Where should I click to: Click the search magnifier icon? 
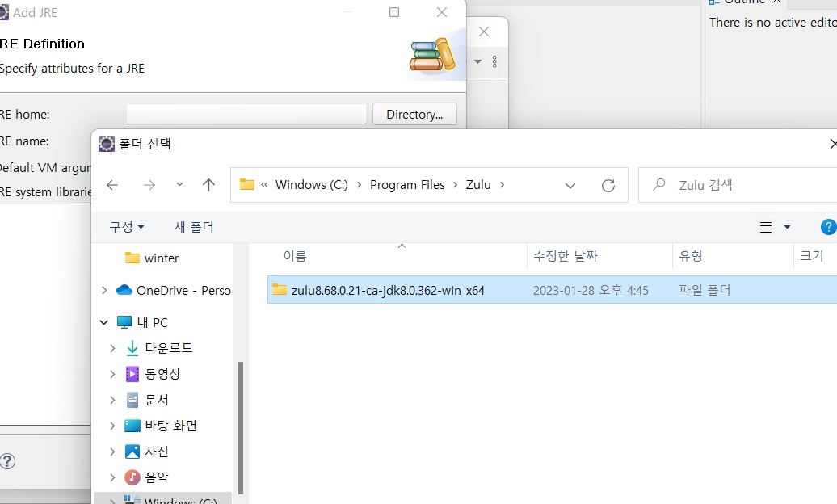(659, 185)
